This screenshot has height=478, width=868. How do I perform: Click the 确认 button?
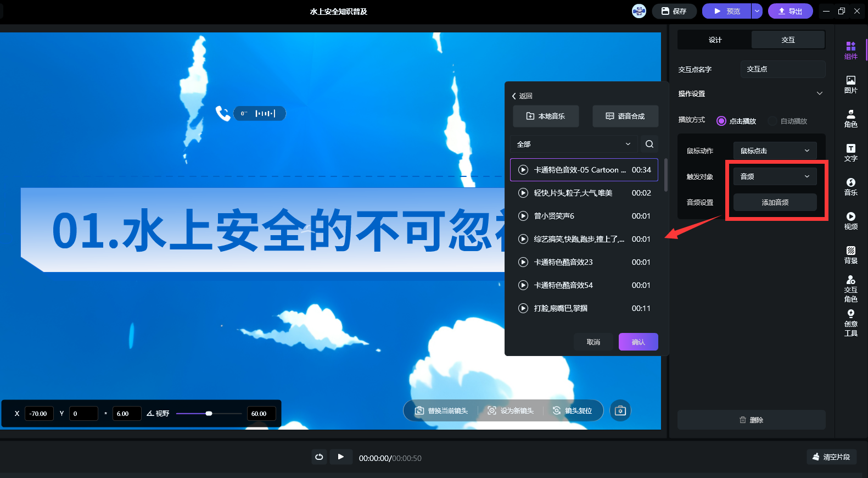click(638, 342)
